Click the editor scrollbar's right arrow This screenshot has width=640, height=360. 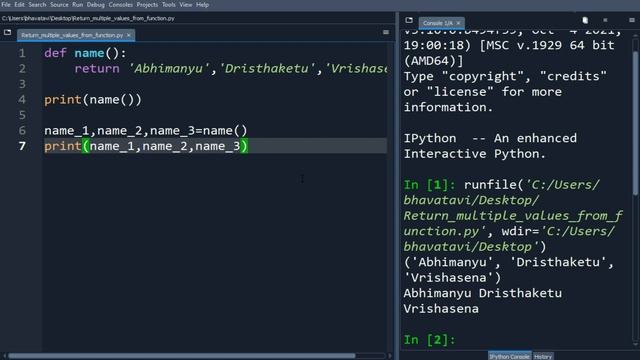390,356
